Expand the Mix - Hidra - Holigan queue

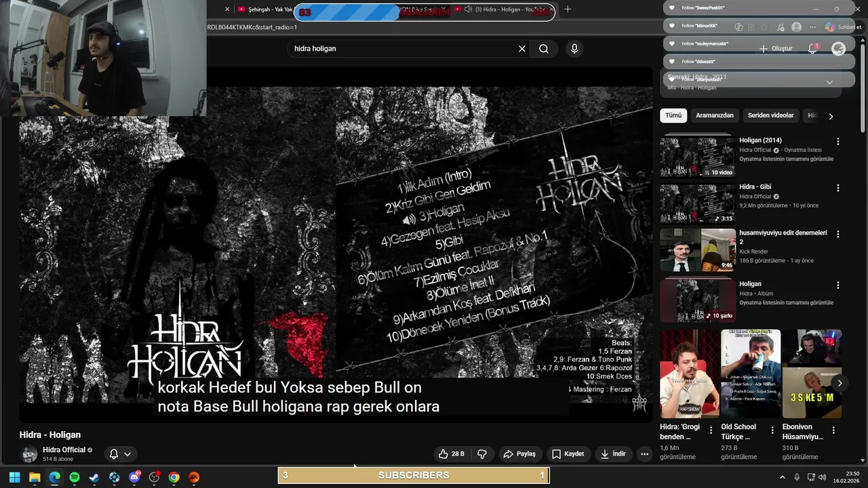[829, 82]
